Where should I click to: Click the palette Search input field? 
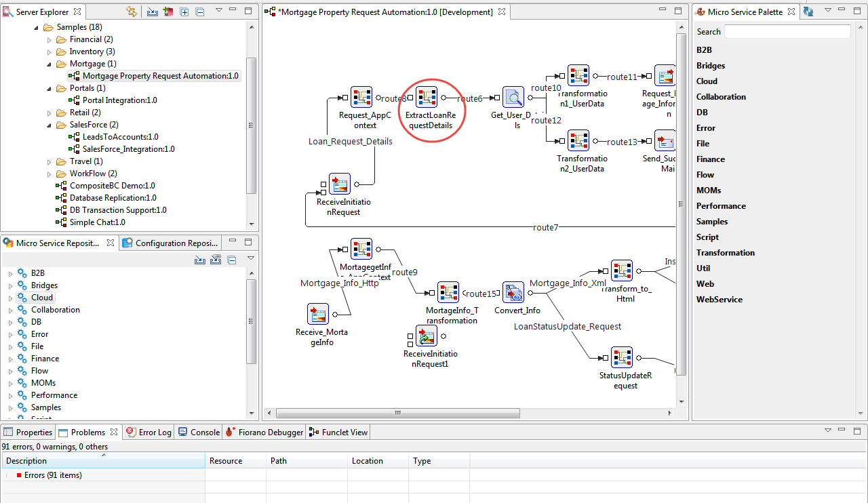(x=787, y=32)
